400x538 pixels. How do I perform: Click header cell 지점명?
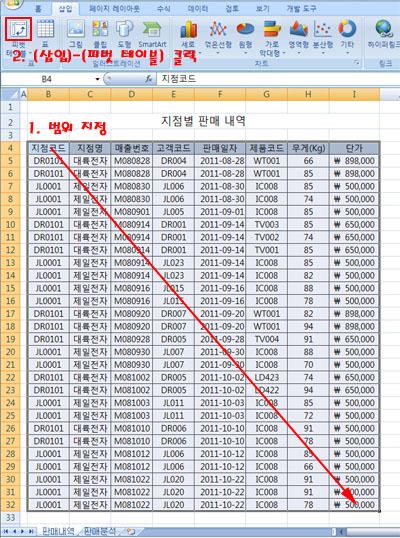pyautogui.click(x=90, y=148)
